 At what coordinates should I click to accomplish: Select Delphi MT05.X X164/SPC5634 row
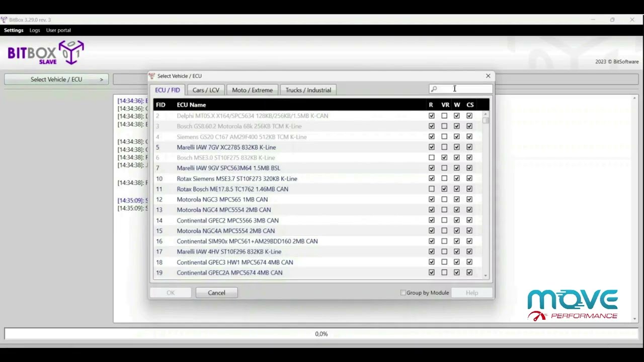click(317, 116)
